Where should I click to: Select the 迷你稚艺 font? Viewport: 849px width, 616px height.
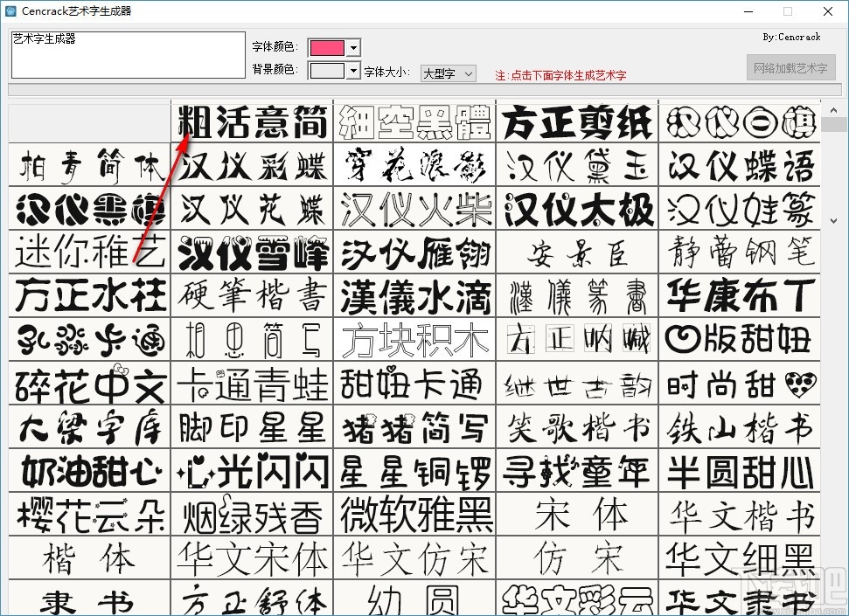(x=87, y=253)
